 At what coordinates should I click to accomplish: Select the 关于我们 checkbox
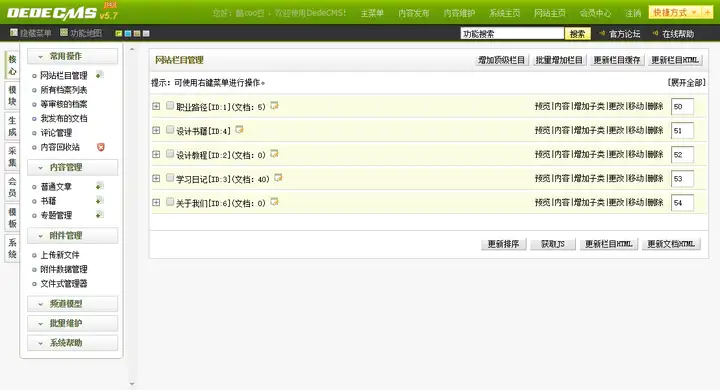(x=170, y=202)
